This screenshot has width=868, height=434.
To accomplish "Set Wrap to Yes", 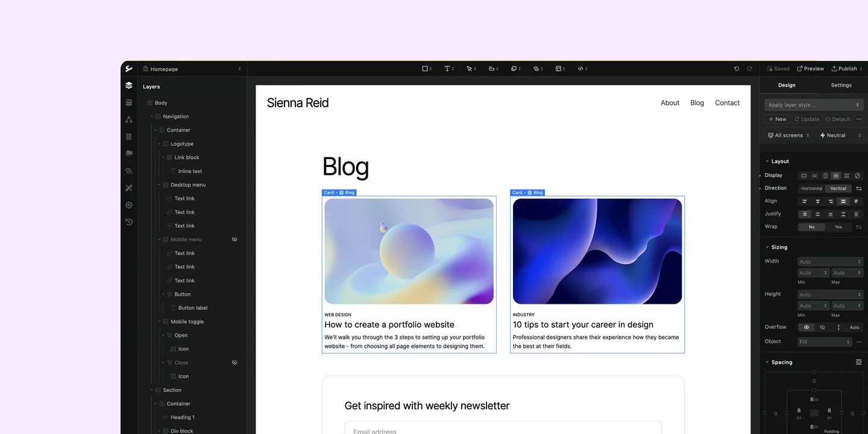I will coord(838,227).
